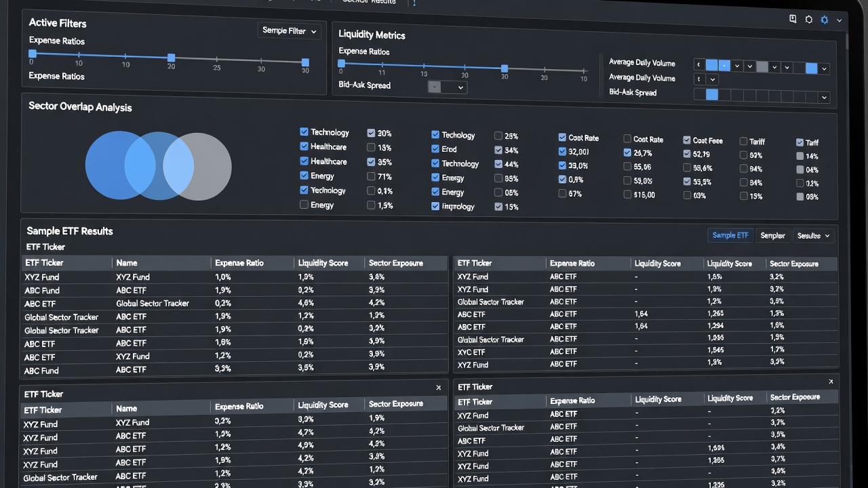This screenshot has height=488, width=868.
Task: Expand the Results dropdown
Action: pyautogui.click(x=812, y=235)
